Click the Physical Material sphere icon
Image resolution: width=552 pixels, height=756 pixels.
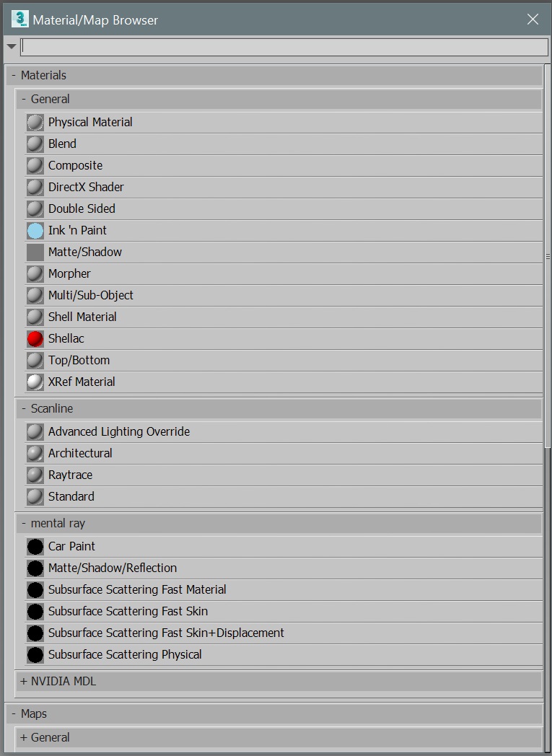(x=35, y=123)
